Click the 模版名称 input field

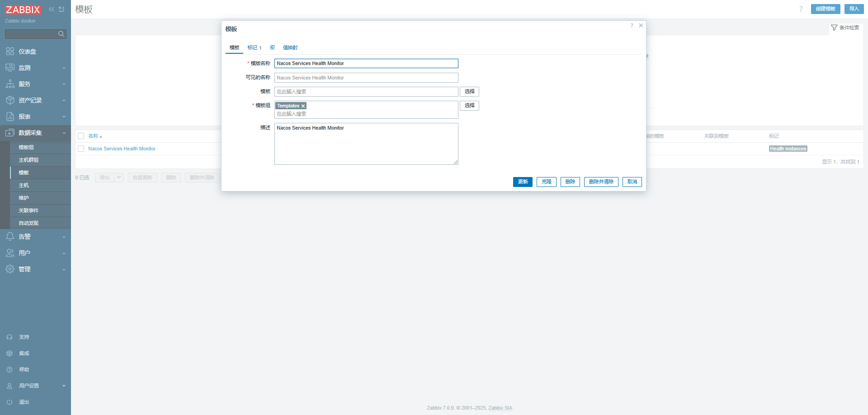point(366,64)
